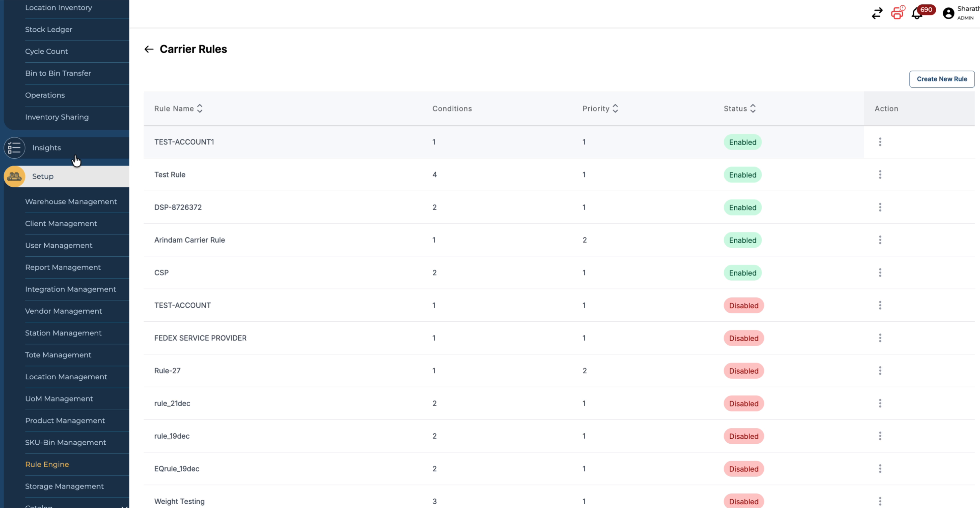The image size is (980, 508).
Task: Click Enabled badge in CSP row
Action: tap(743, 273)
